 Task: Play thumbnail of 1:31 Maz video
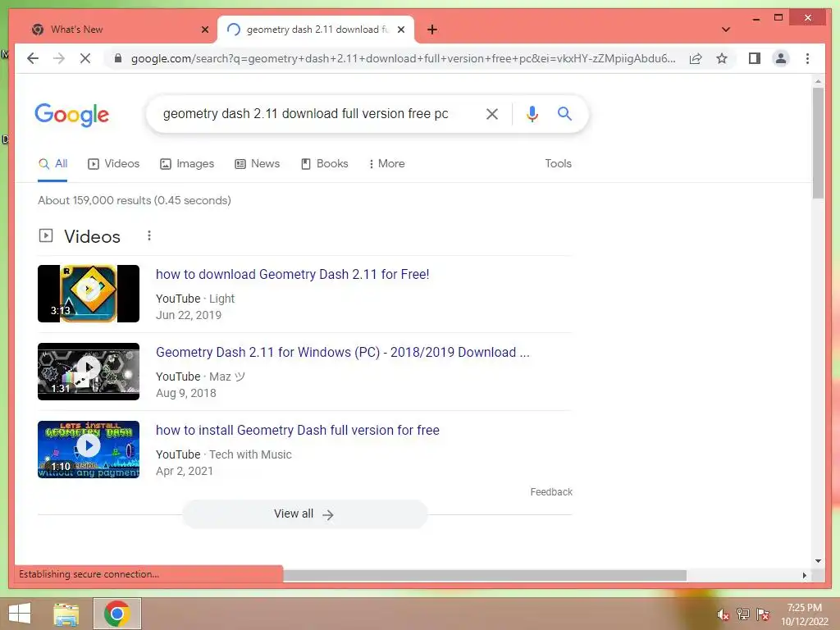[89, 372]
